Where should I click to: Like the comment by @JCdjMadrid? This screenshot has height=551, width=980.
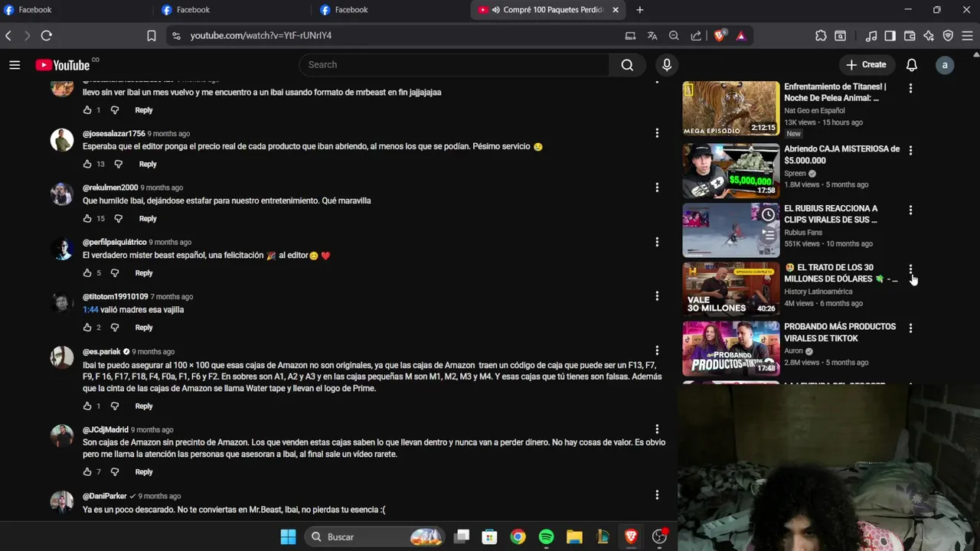87,471
